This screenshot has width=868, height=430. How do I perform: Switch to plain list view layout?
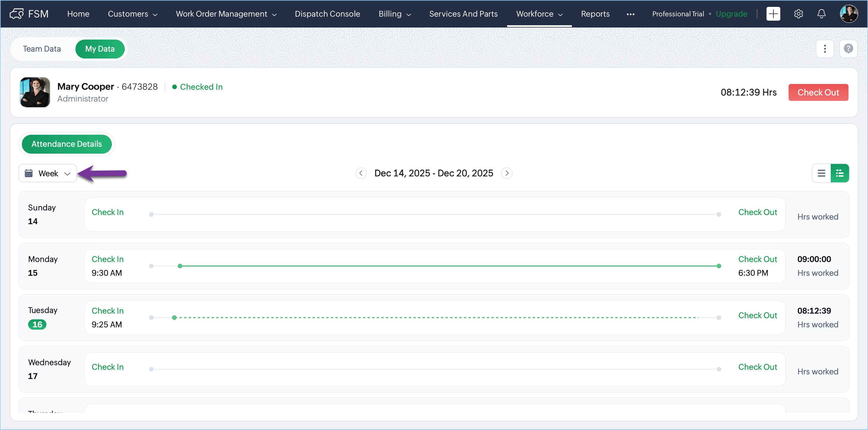tap(821, 173)
